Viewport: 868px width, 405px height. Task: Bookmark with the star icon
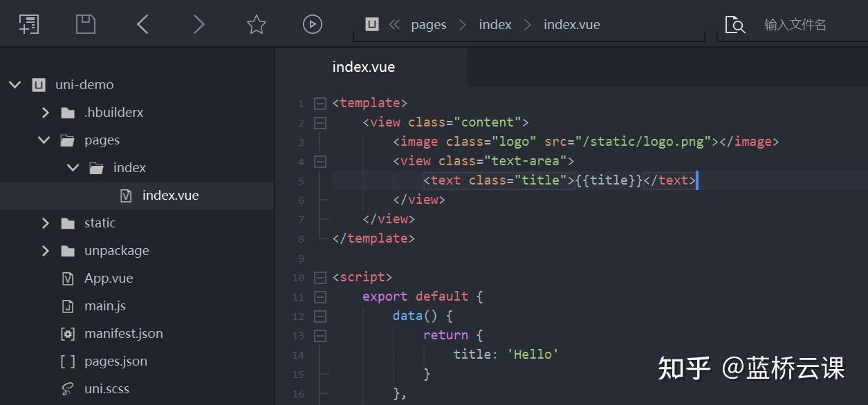[257, 24]
